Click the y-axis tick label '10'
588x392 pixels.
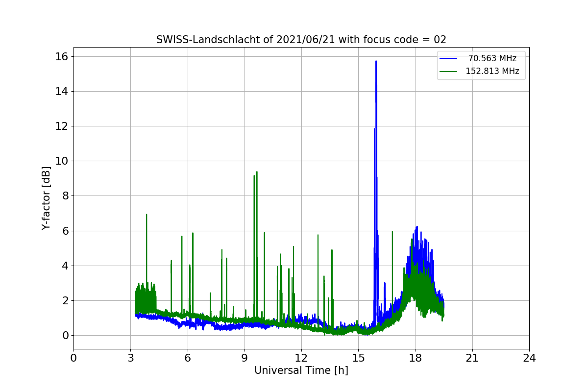pyautogui.click(x=62, y=161)
